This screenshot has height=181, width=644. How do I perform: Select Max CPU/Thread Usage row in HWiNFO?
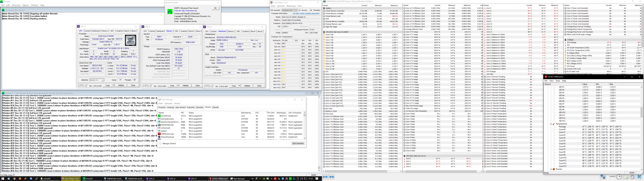coord(442,106)
